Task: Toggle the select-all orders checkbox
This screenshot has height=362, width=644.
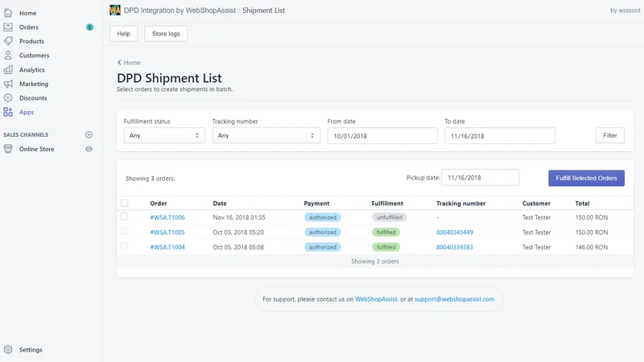Action: [x=125, y=204]
